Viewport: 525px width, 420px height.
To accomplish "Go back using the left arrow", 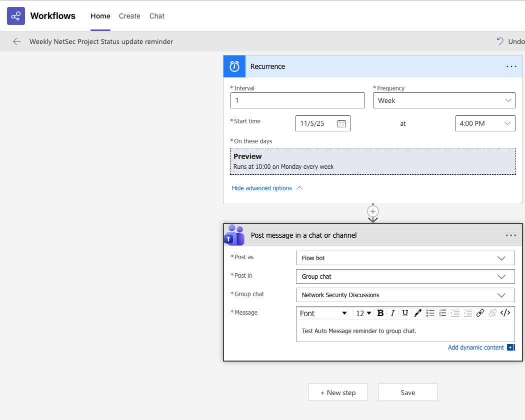I will click(16, 41).
